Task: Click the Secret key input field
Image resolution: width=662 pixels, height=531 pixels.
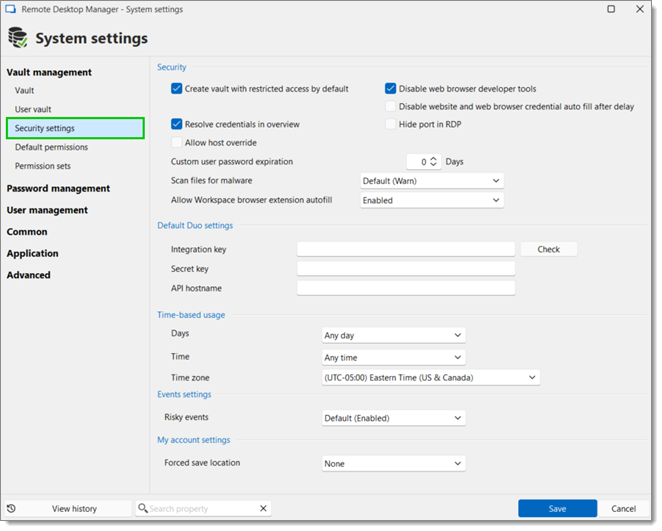Action: pyautogui.click(x=406, y=268)
